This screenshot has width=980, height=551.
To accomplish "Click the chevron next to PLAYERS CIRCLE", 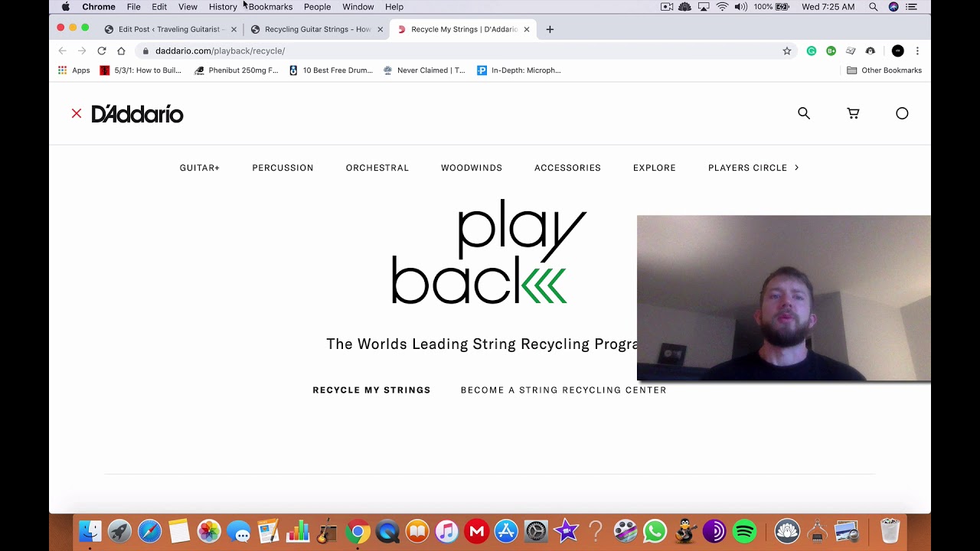I will point(796,168).
